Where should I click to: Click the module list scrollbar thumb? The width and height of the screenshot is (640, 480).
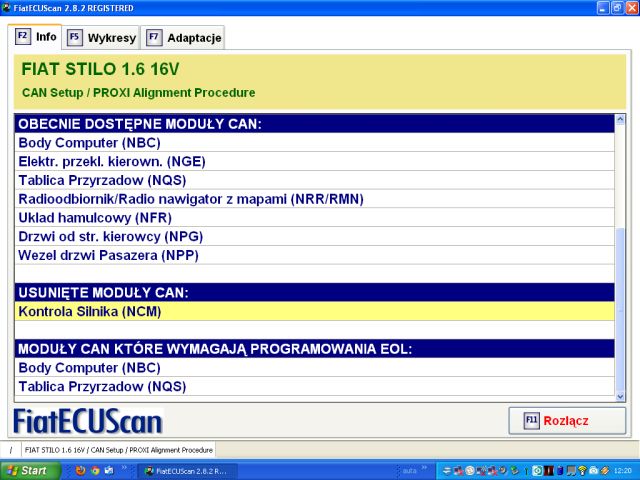[x=620, y=309]
